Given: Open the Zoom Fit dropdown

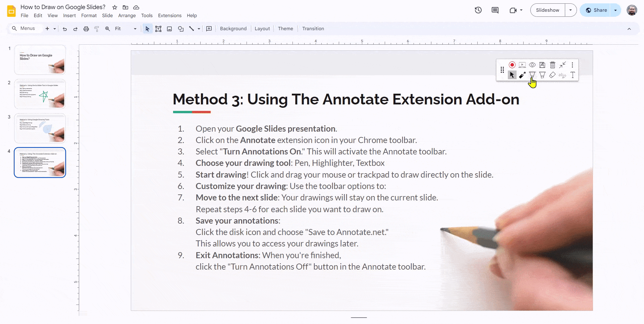Looking at the screenshot, I should coord(135,29).
